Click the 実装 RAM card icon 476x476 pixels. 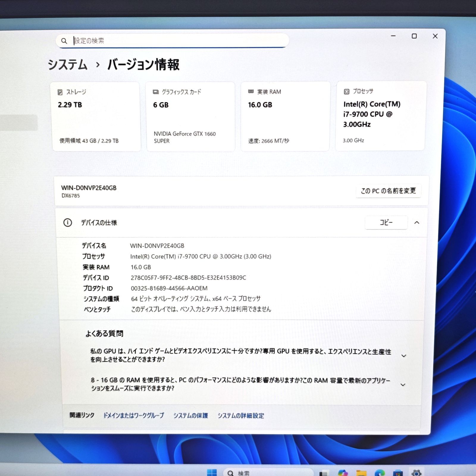click(251, 92)
